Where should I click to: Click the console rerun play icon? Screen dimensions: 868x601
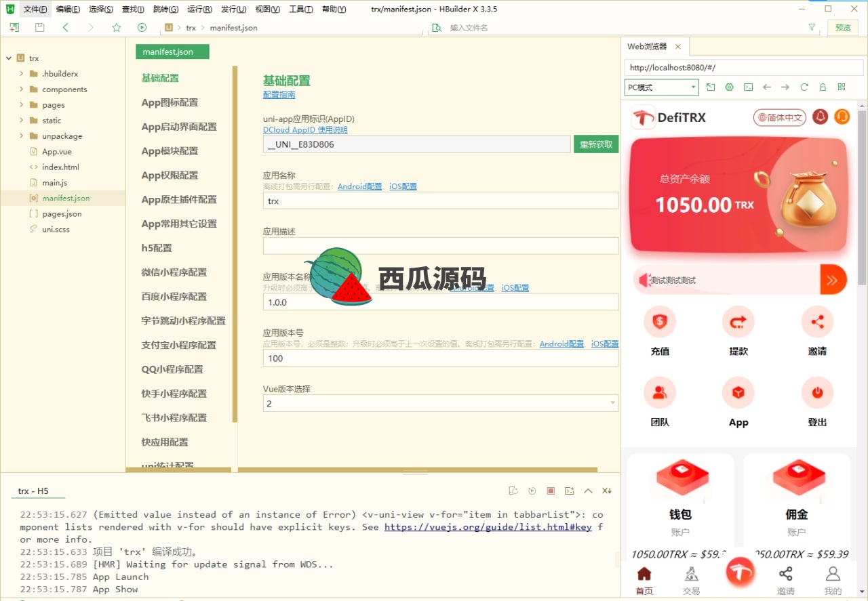(x=532, y=491)
